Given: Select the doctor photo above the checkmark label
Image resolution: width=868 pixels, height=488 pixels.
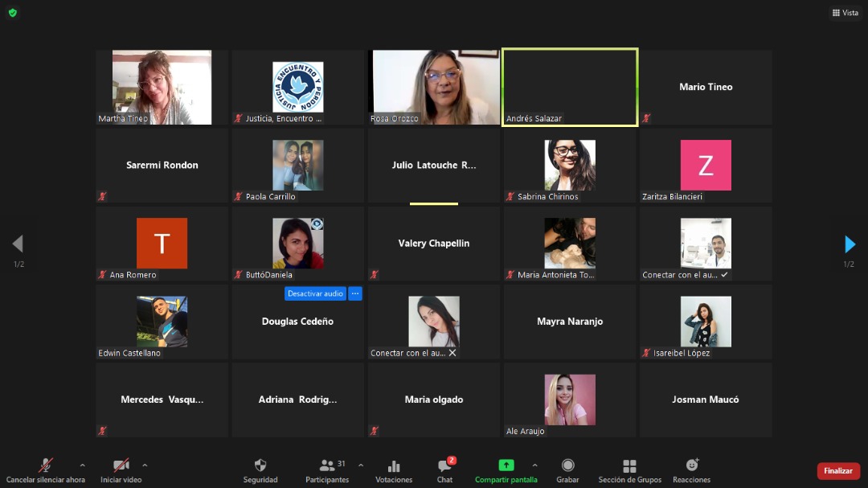Looking at the screenshot, I should click(706, 243).
